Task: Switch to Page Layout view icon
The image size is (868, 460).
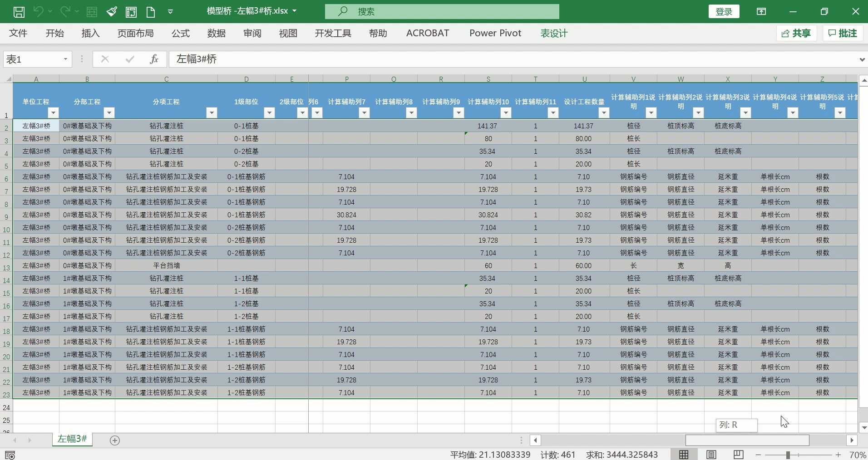Action: pyautogui.click(x=711, y=455)
